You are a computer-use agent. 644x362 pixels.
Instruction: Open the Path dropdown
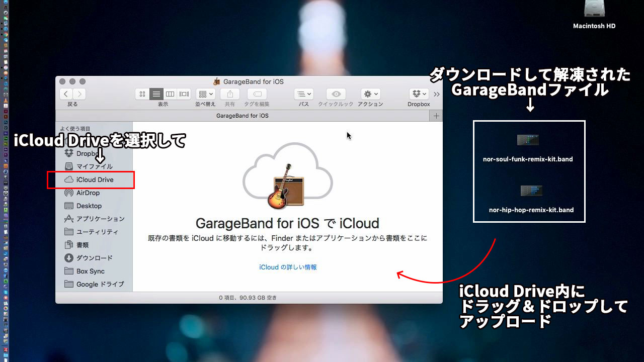304,94
